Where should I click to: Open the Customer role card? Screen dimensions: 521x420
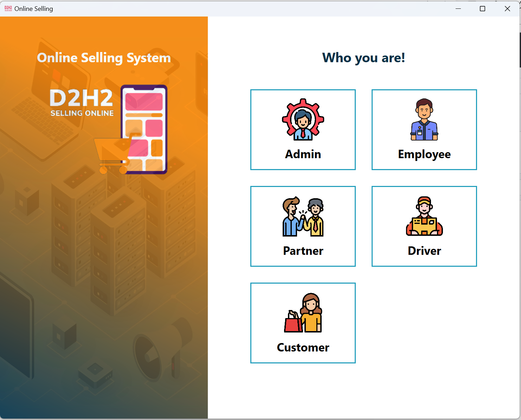[x=303, y=323]
